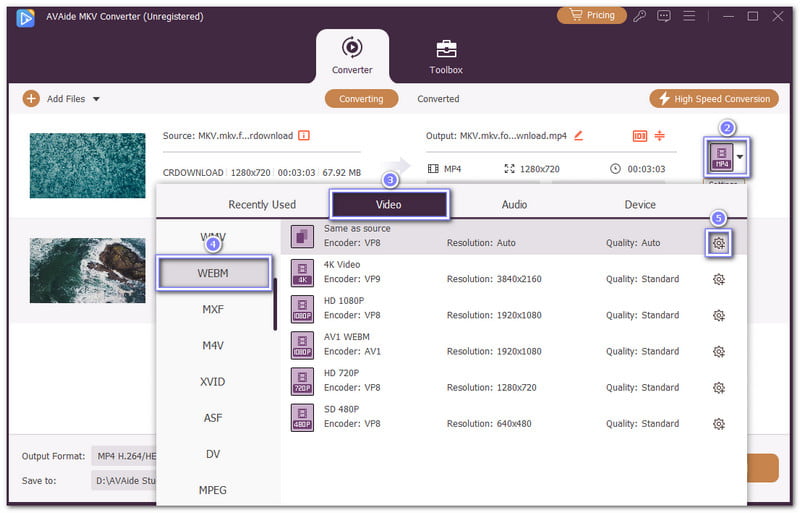Switch to the Converter tab
Screen dimensions: 800x513
[x=352, y=56]
